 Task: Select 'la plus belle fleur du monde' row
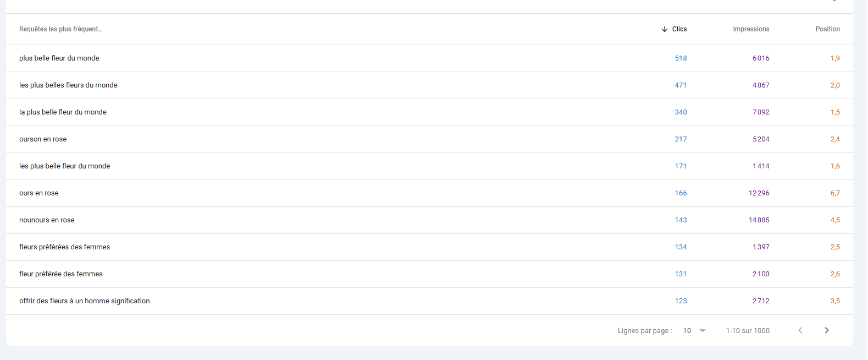(429, 112)
